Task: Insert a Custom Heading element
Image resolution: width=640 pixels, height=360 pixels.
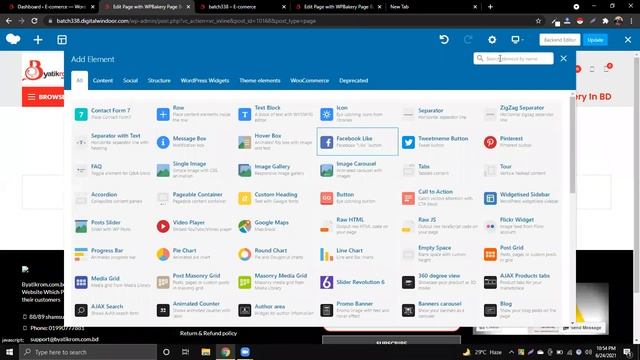Action: 276,198
